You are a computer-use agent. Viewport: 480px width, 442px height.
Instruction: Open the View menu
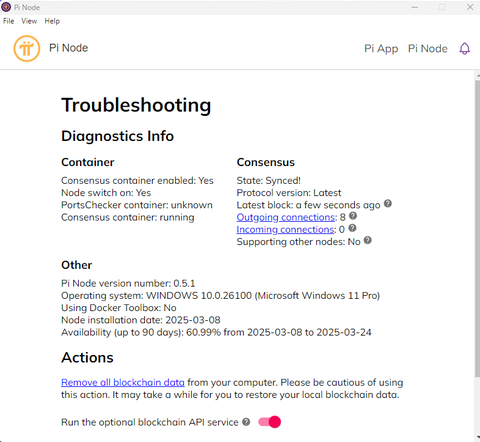pyautogui.click(x=29, y=21)
